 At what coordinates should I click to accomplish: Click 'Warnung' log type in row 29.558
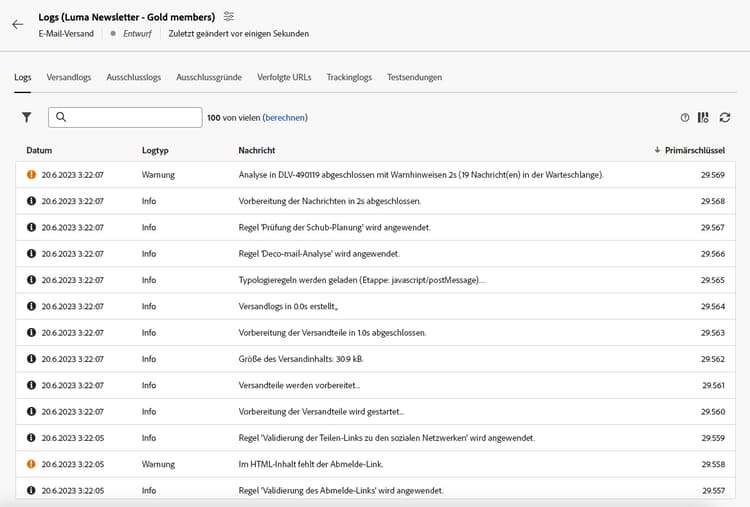(158, 464)
